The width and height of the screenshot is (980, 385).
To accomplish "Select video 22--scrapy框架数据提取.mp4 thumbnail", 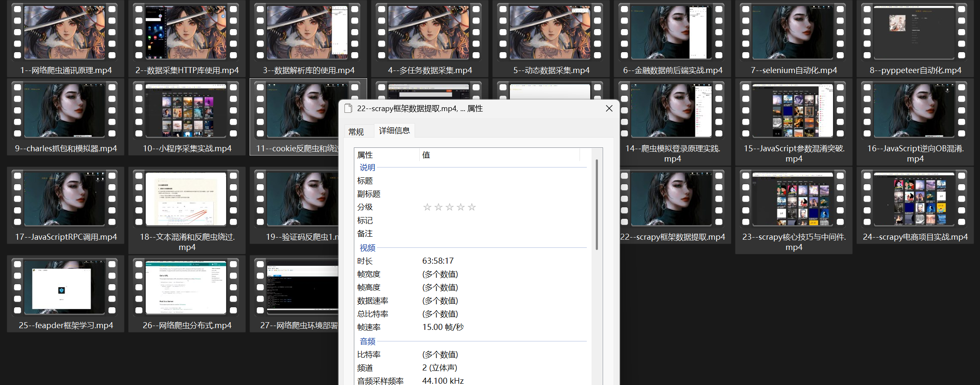I will point(672,199).
